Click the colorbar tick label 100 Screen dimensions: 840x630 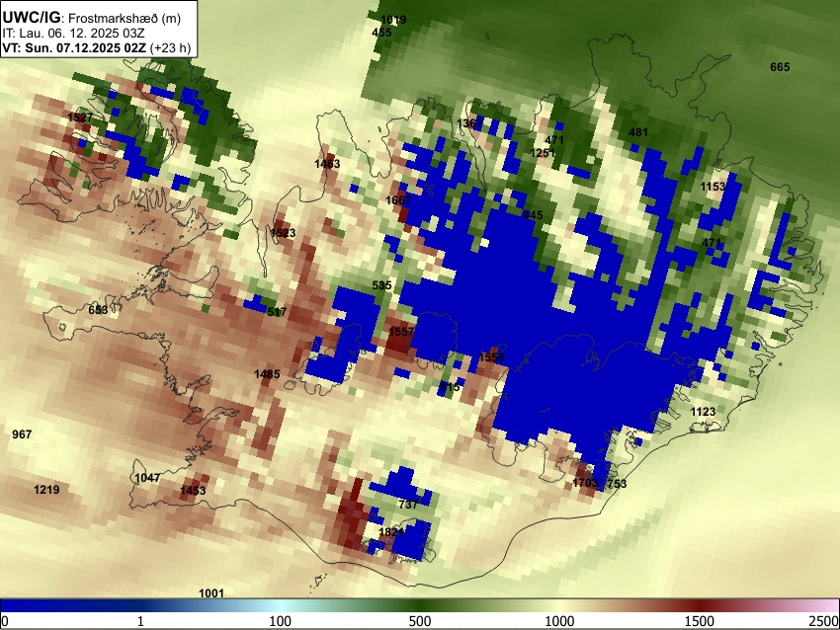tap(280, 621)
